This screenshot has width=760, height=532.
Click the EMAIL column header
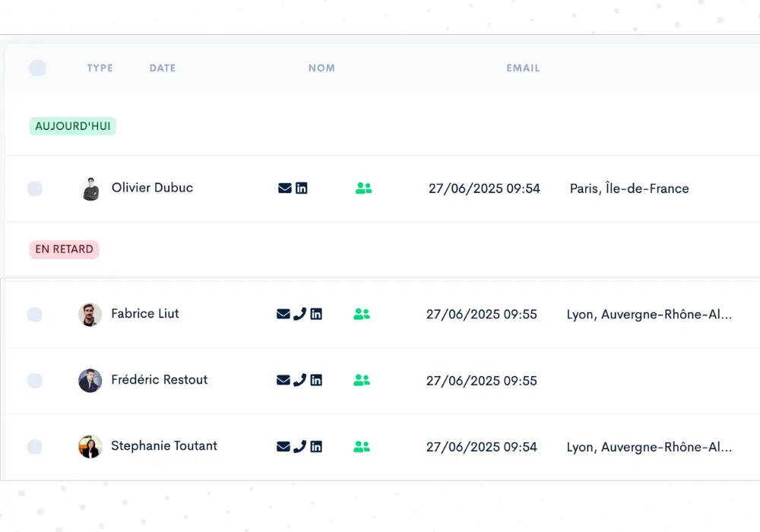click(523, 68)
